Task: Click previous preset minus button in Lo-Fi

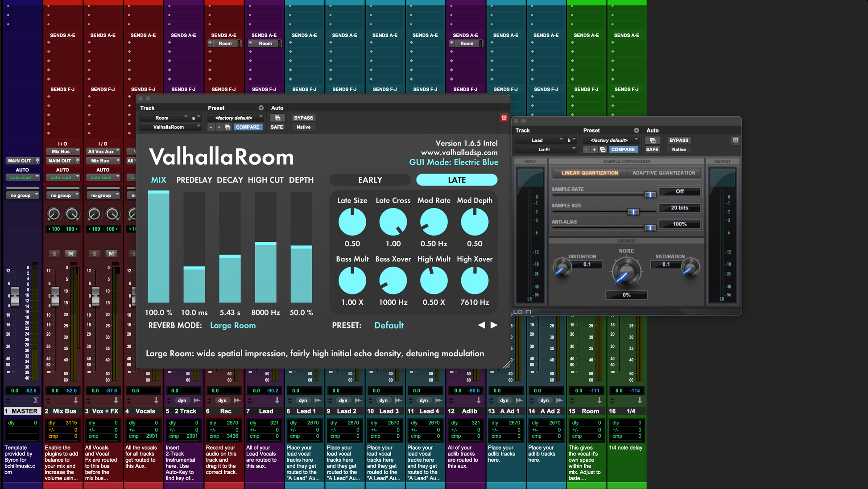Action: pos(587,149)
